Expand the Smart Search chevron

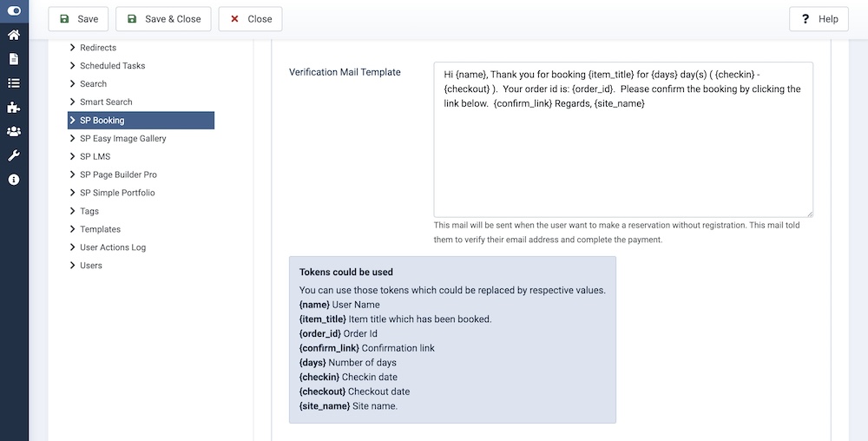[73, 102]
